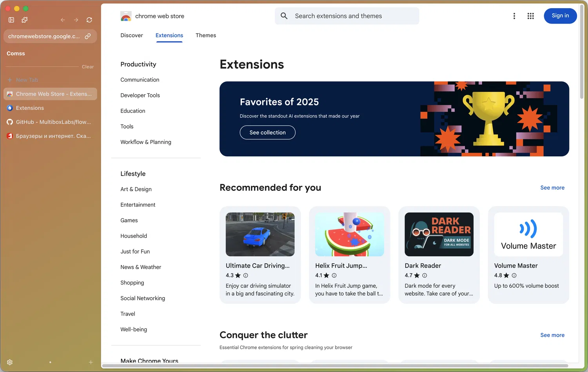Open the Ultimate Car Driving thumbnail

260,234
